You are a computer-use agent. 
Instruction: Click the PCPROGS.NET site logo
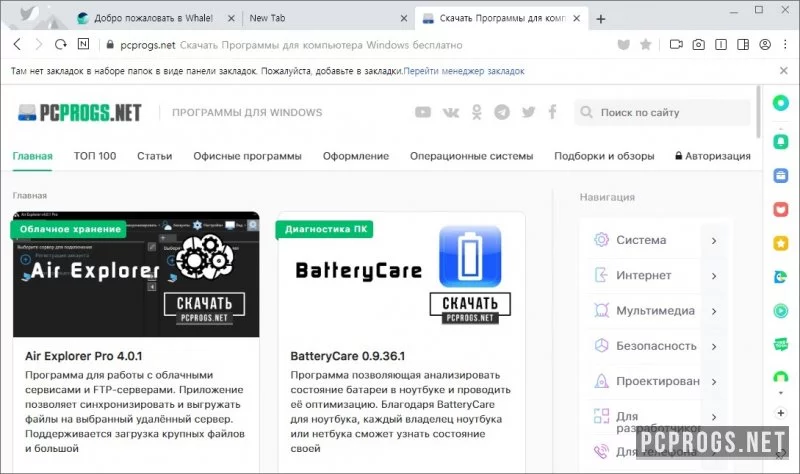click(x=80, y=113)
